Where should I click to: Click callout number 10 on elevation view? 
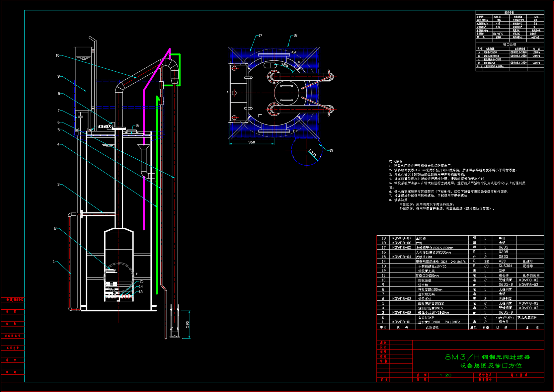coord(57,55)
